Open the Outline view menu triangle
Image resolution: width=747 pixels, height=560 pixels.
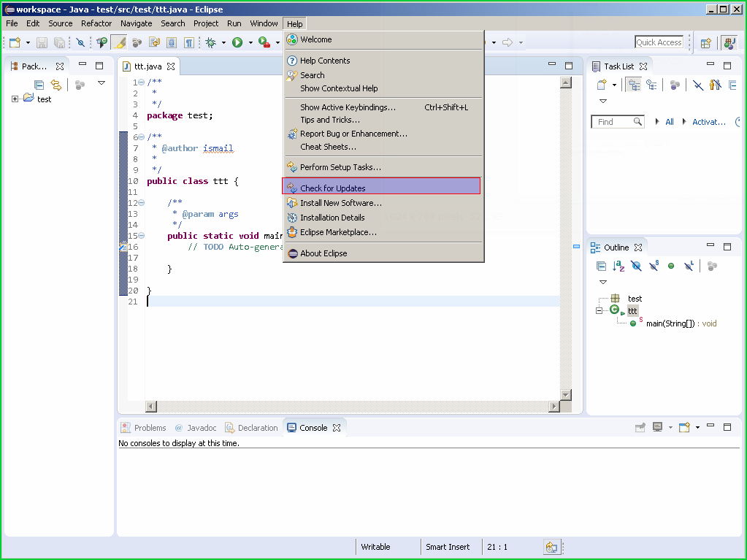pos(602,282)
